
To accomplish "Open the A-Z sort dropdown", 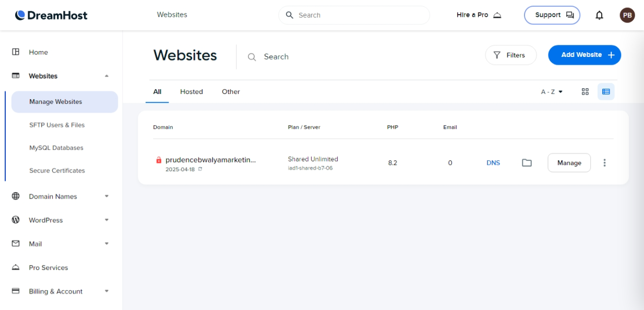I will (552, 91).
